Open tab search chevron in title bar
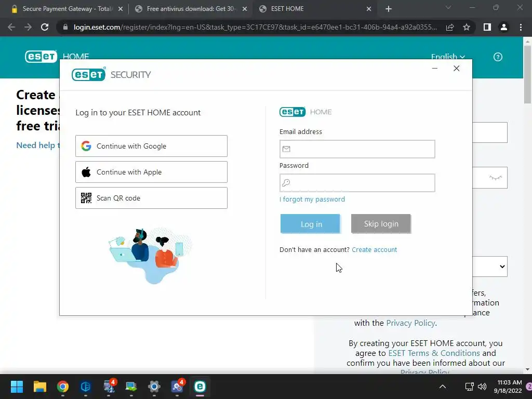The height and width of the screenshot is (399, 532). [x=448, y=7]
